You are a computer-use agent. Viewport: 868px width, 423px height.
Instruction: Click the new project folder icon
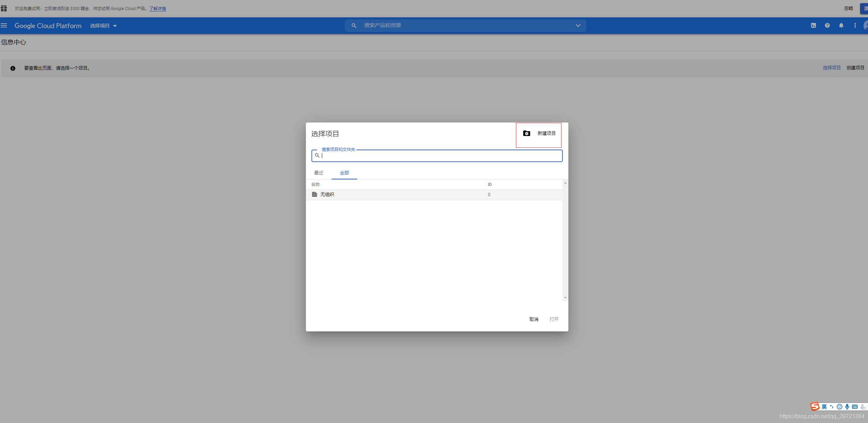[x=527, y=133]
